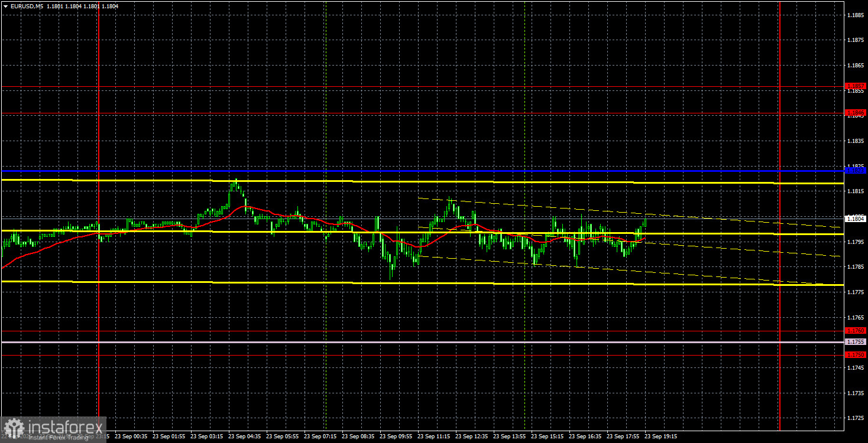
Task: Click the 23 Sep 01:55 time label
Action: coord(169,437)
